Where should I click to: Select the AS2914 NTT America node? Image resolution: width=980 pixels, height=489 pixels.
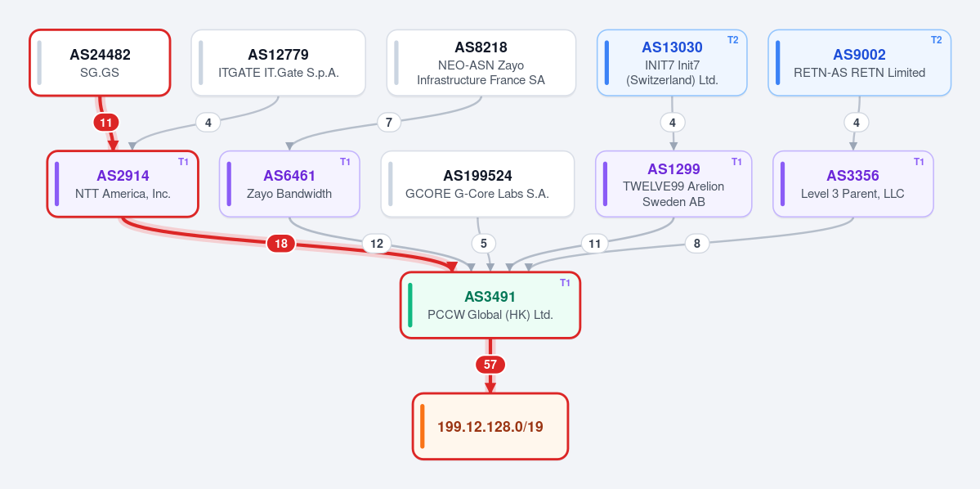click(x=123, y=184)
